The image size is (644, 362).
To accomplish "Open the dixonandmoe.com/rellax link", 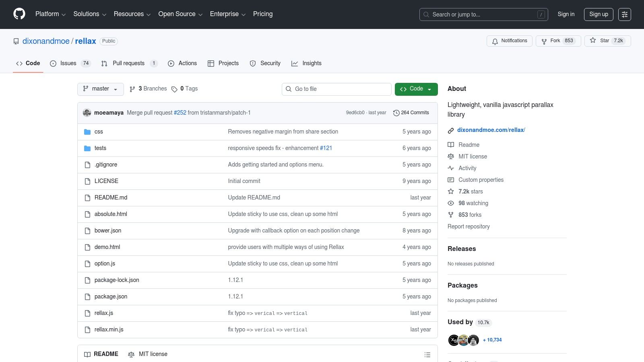I will point(491,130).
